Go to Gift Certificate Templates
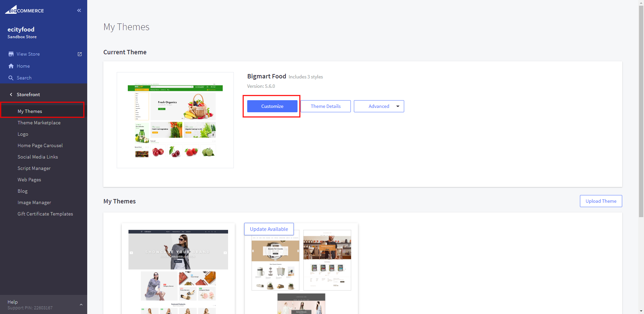This screenshot has width=644, height=314. point(45,214)
